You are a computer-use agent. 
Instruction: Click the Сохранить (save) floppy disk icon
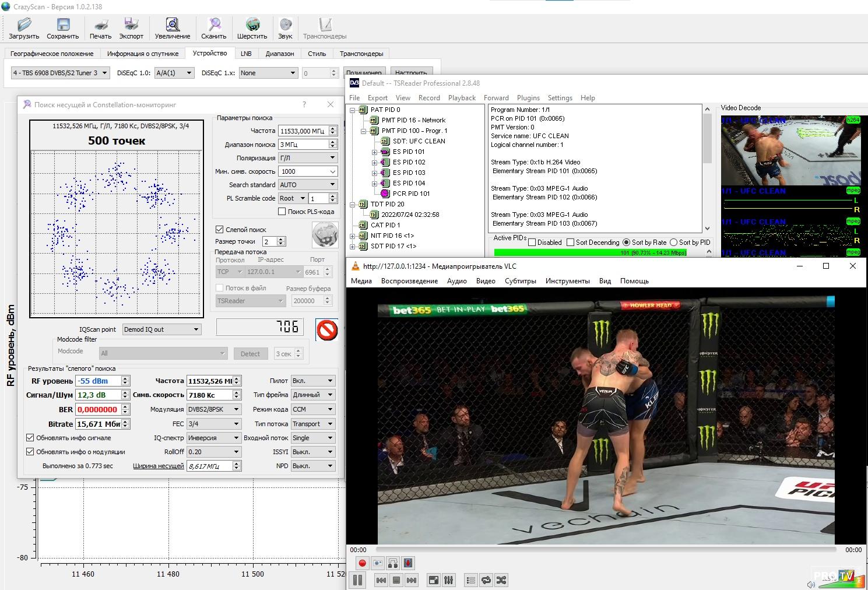click(62, 27)
